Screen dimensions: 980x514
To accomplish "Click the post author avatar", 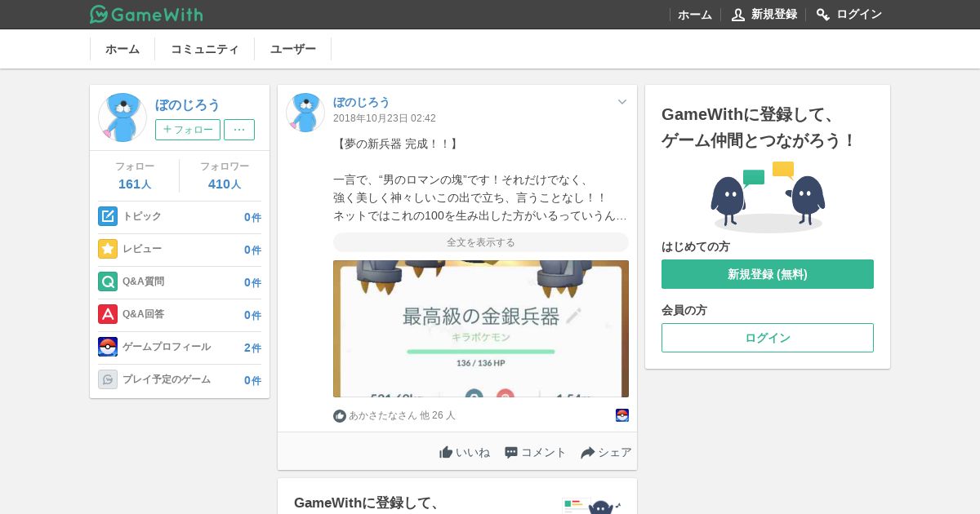I will 305,113.
